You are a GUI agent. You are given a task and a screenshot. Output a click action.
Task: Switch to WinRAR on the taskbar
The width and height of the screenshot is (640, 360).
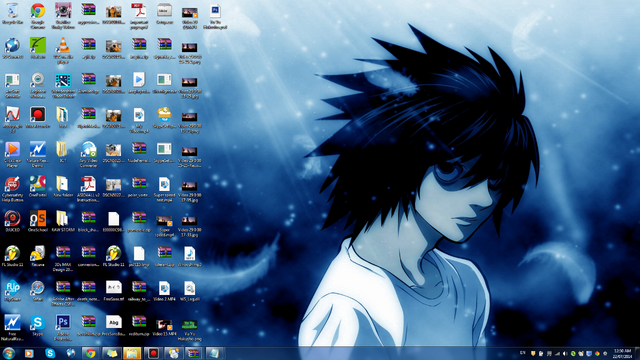click(193, 353)
